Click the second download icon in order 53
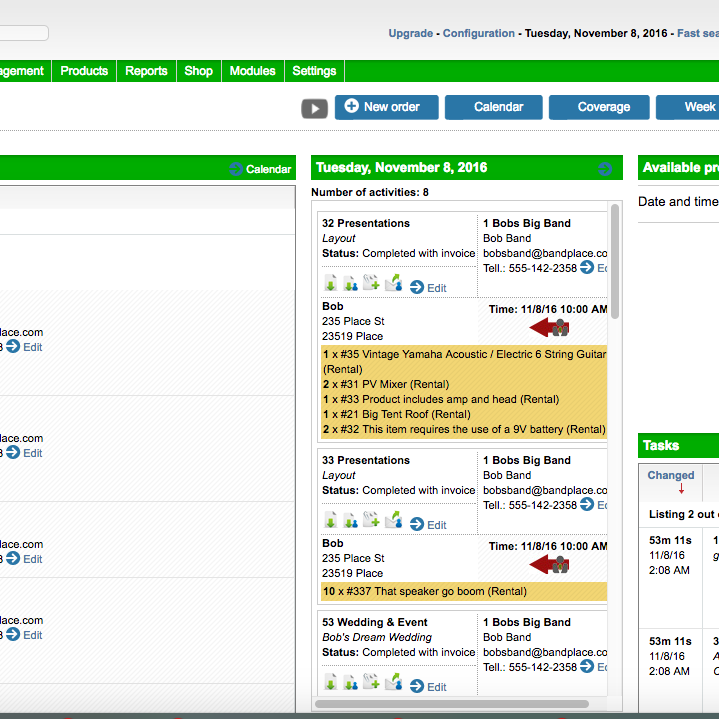 click(350, 683)
